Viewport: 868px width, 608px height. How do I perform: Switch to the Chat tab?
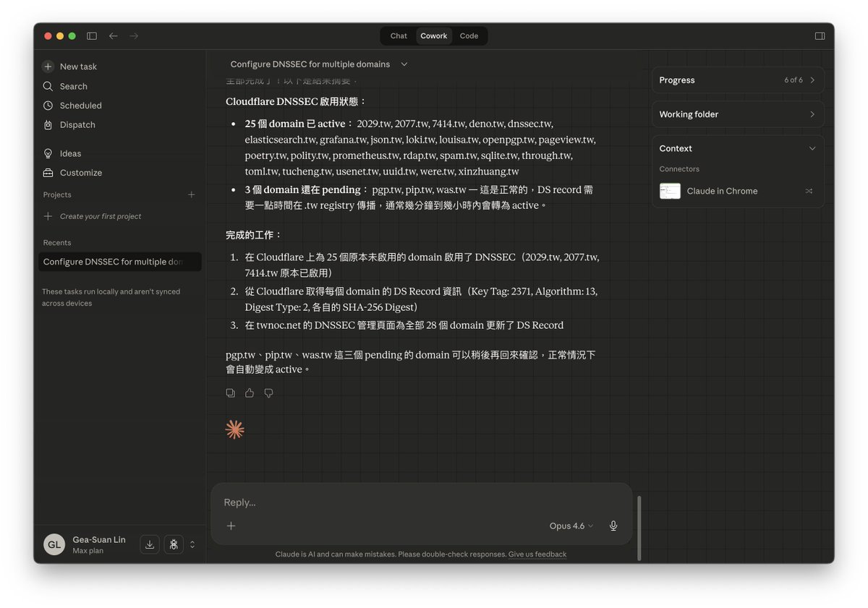pyautogui.click(x=399, y=36)
